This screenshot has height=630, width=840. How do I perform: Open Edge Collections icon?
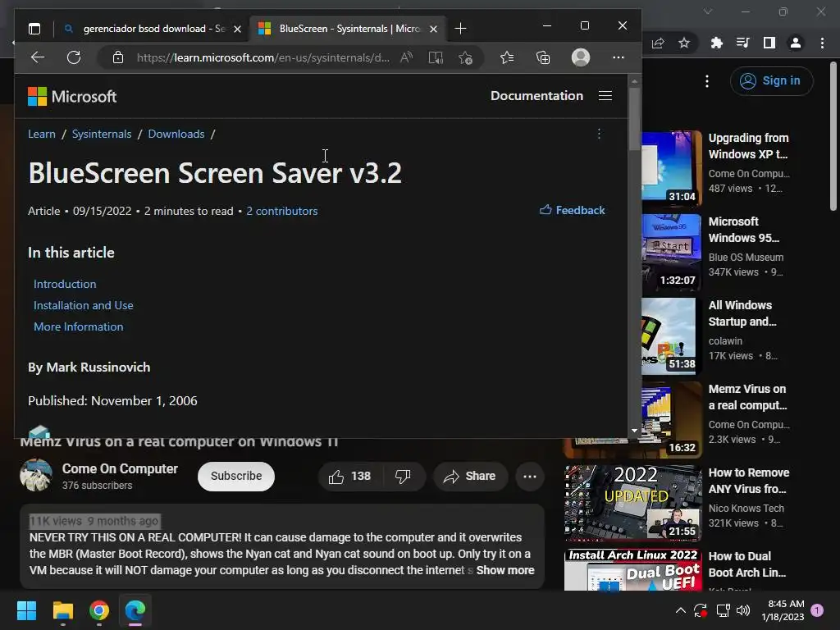coord(543,57)
